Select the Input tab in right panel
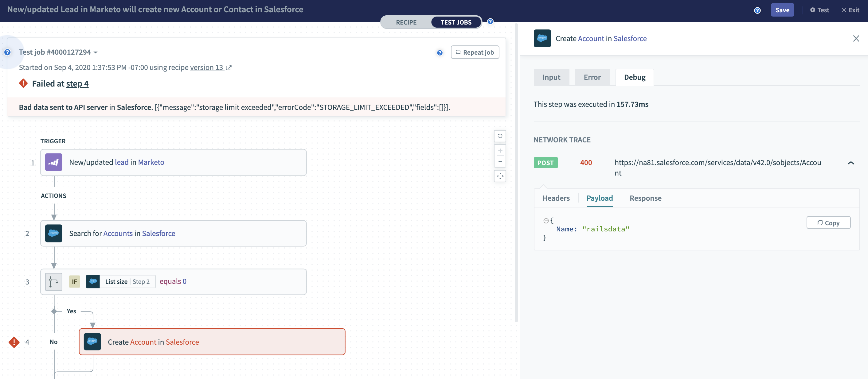868x379 pixels. (x=552, y=77)
